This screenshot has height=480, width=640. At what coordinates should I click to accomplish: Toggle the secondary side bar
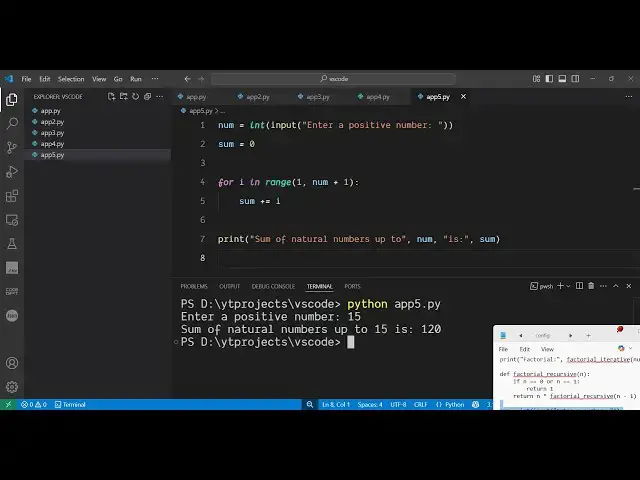tap(575, 79)
